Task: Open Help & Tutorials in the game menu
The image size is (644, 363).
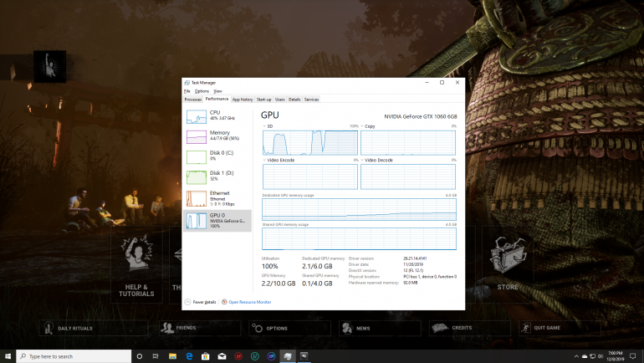Action: pos(136,265)
